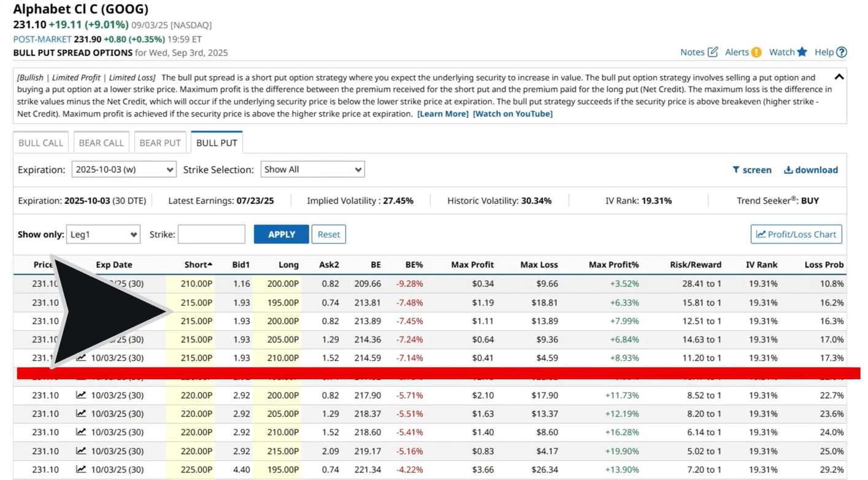Open the Profit/Loss Chart
This screenshot has width=868, height=480.
(796, 234)
